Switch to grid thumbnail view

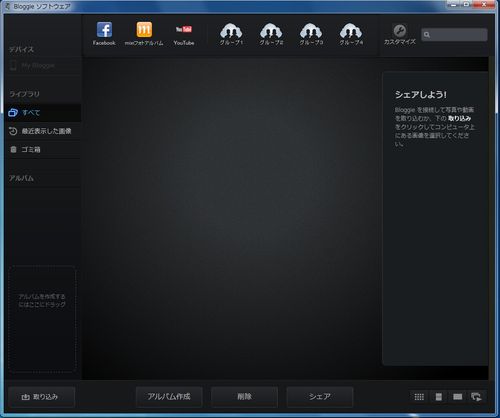419,397
